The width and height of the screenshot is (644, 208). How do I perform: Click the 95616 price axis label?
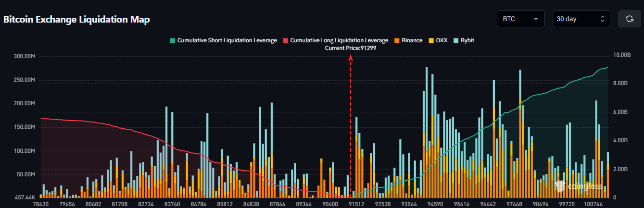(462, 204)
